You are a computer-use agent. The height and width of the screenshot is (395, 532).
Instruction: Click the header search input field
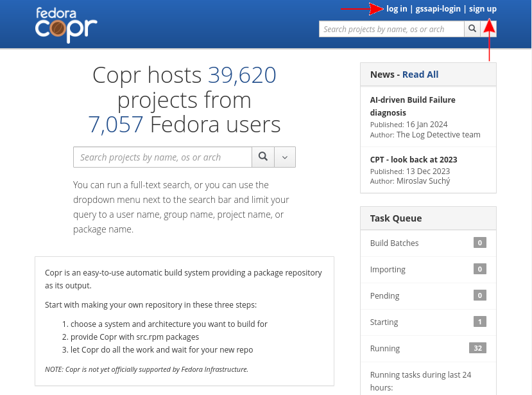[x=391, y=29]
